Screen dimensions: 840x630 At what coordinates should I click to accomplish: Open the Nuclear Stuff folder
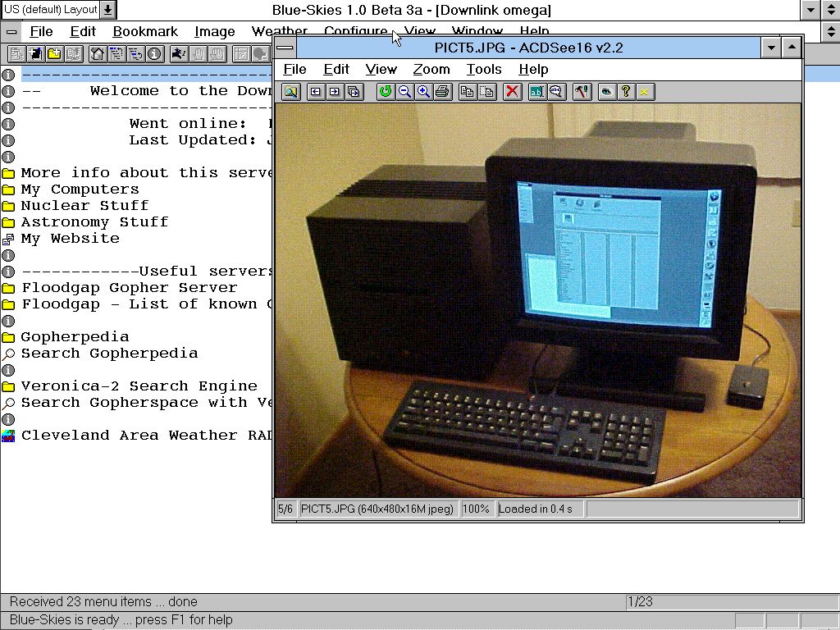pos(84,206)
